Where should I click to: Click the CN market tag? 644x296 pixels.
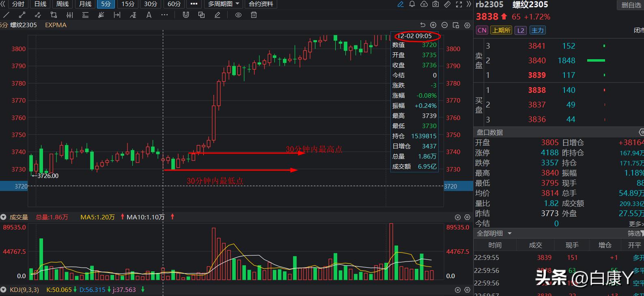point(482,30)
